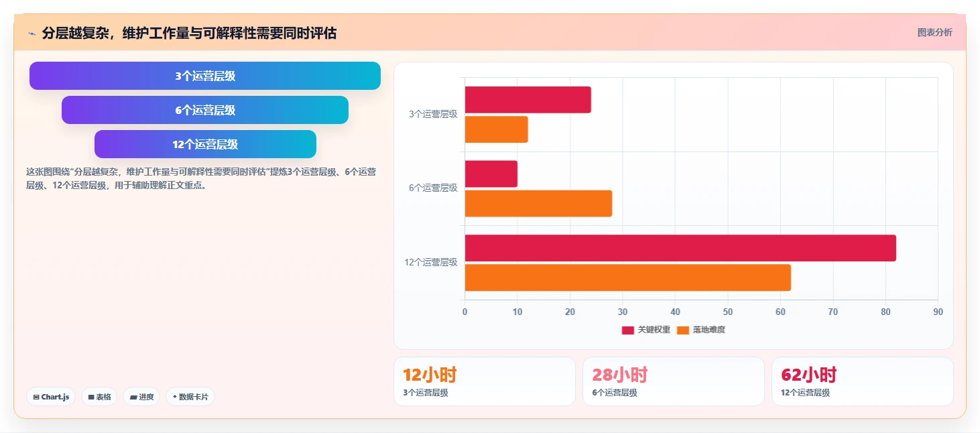Click the orange bar for 12个运营层级
Image resolution: width=980 pixels, height=433 pixels.
coord(628,277)
